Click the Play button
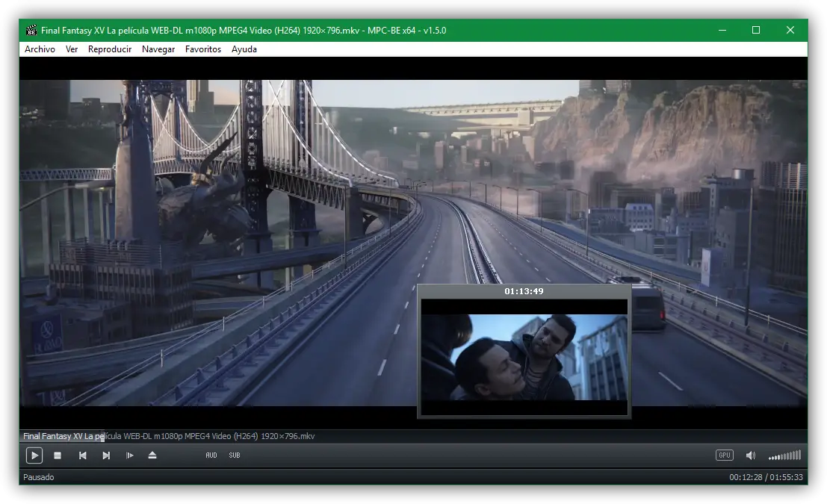 coord(34,455)
